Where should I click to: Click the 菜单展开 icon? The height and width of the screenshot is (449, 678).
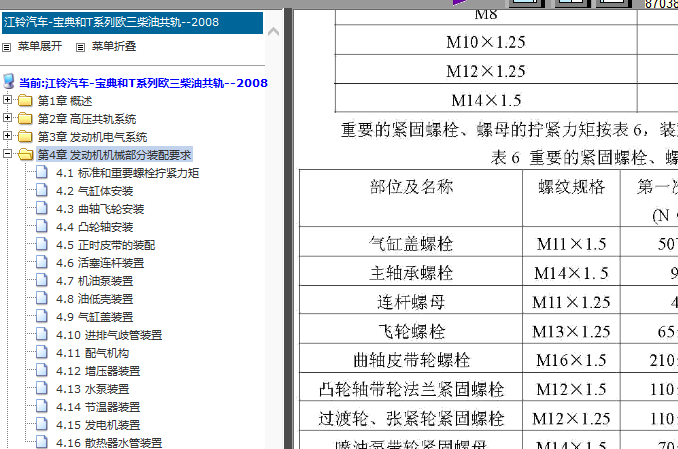pos(6,47)
